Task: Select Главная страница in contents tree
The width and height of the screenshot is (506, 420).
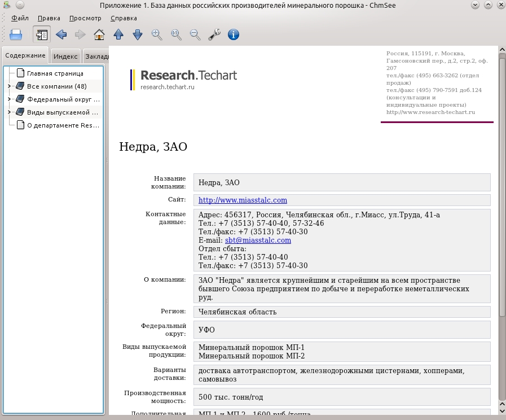Action: 55,73
